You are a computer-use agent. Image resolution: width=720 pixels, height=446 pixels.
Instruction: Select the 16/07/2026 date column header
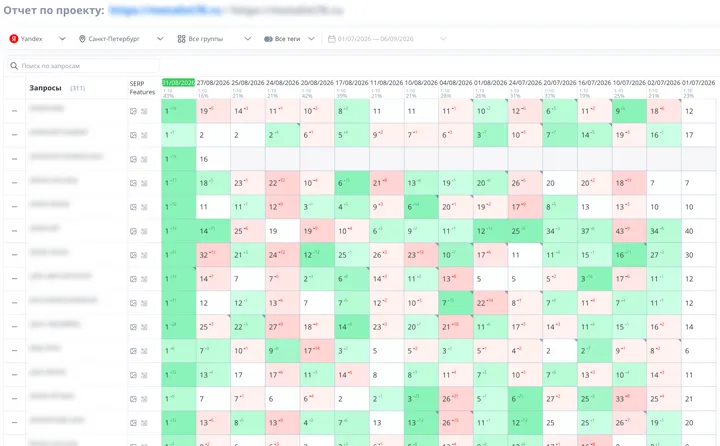click(x=595, y=83)
